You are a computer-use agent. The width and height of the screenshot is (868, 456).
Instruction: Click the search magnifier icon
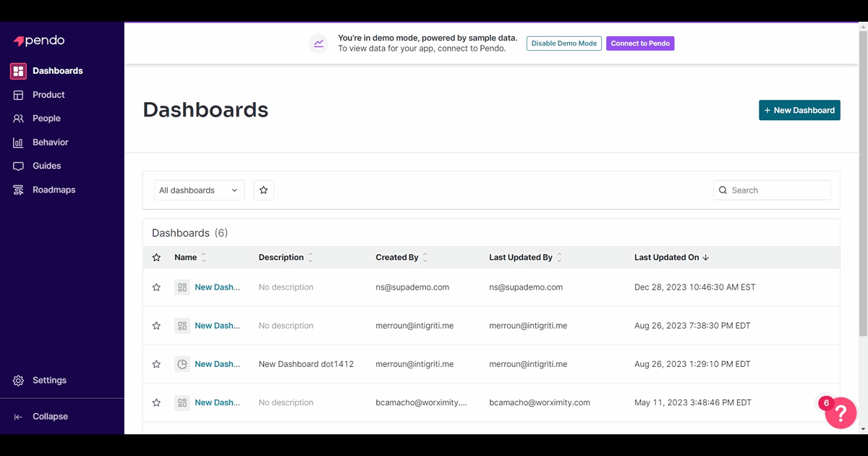tap(723, 190)
